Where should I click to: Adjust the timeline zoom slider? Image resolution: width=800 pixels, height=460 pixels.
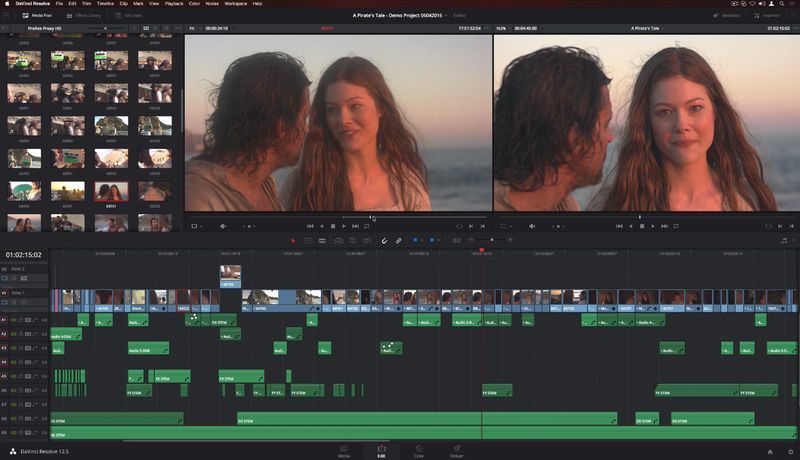point(491,240)
